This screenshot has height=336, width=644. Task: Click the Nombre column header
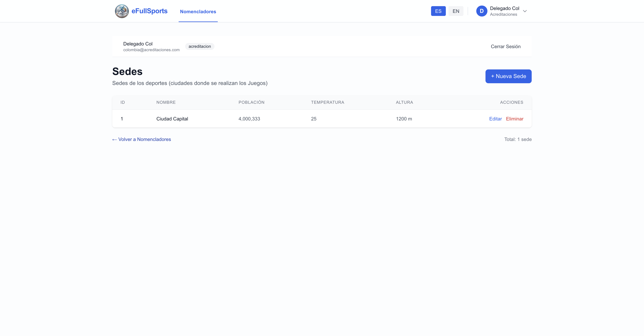166,102
